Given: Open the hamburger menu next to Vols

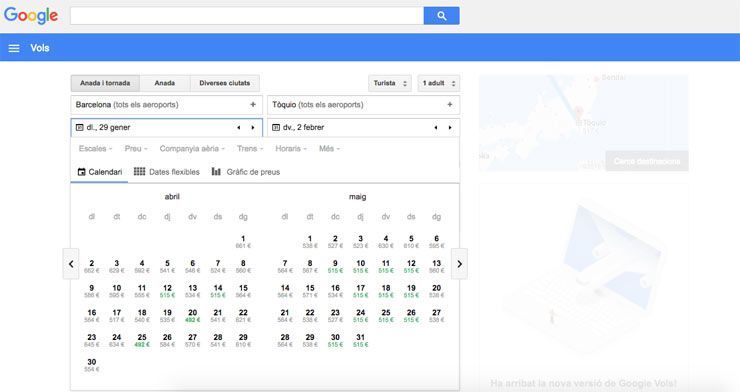Looking at the screenshot, I should (x=14, y=48).
